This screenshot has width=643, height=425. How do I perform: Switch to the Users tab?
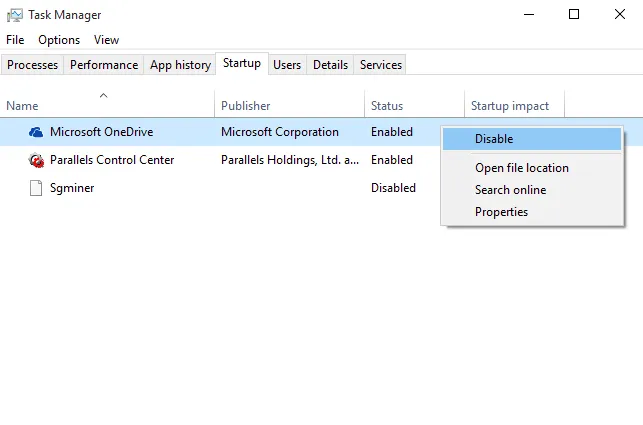[x=287, y=65]
